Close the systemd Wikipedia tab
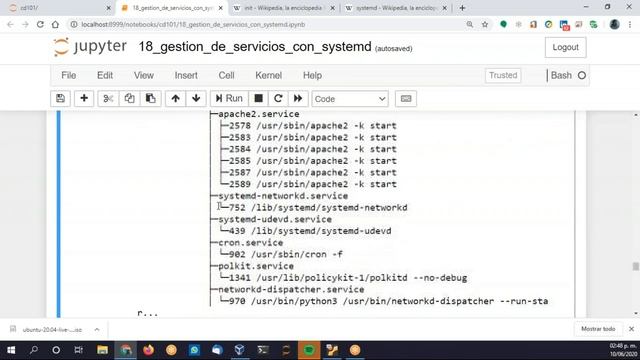This screenshot has height=360, width=640. pos(444,8)
